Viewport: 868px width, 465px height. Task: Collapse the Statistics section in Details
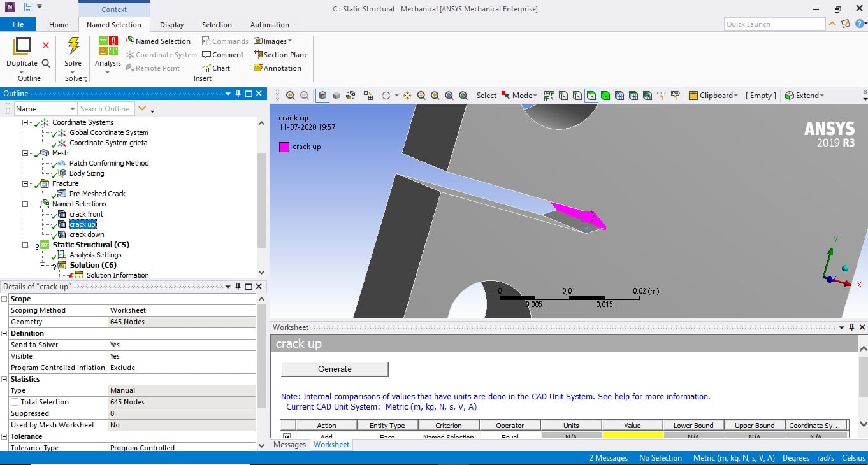coord(4,379)
